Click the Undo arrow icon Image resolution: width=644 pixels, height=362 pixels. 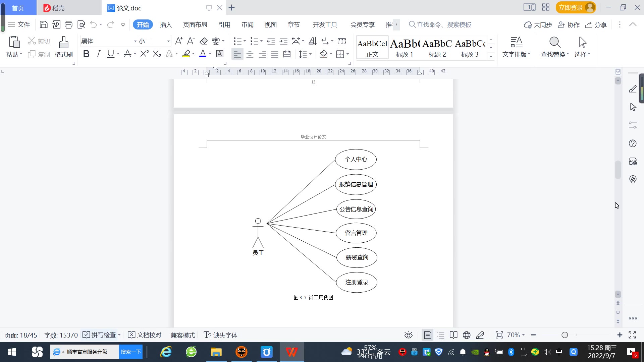94,24
